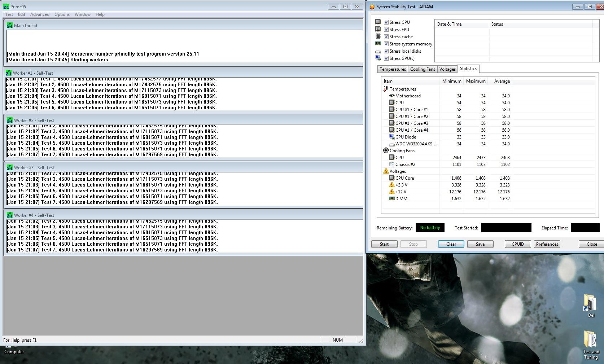Open the Computer desktop icon
This screenshot has height=364, width=604.
[x=14, y=350]
